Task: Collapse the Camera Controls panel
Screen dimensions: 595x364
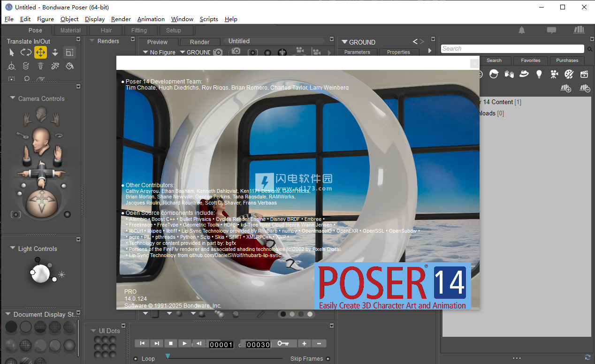Action: coord(13,99)
